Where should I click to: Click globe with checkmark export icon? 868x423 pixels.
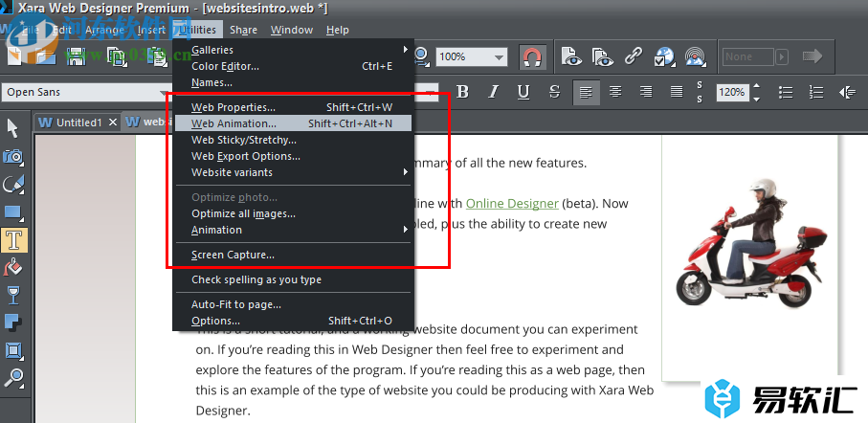click(x=664, y=56)
